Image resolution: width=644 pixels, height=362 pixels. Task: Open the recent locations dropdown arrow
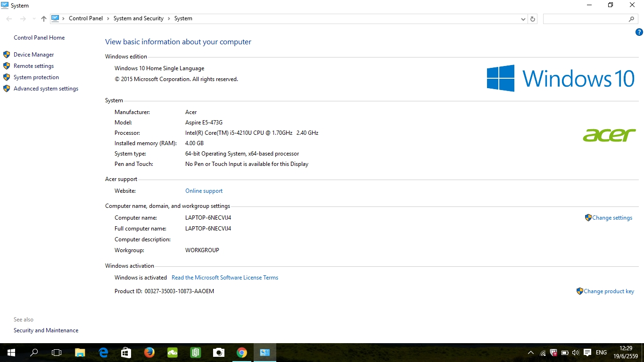34,19
